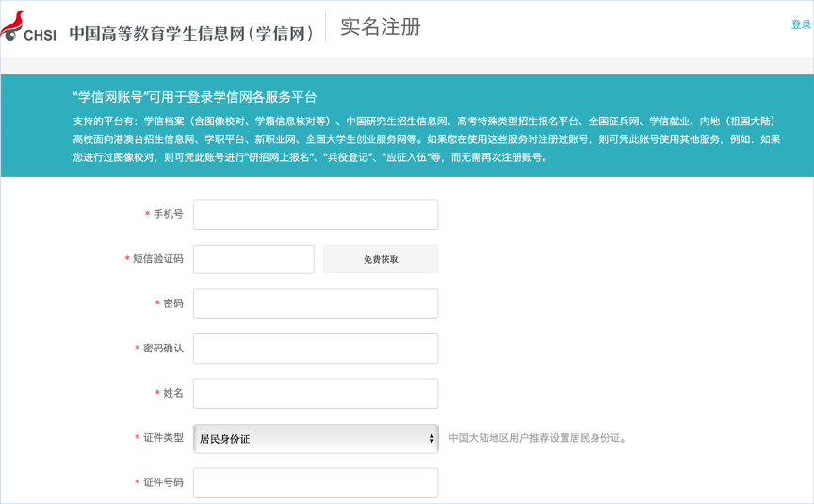814x504 pixels.
Task: Focus the 手机号 input field
Action: point(315,215)
